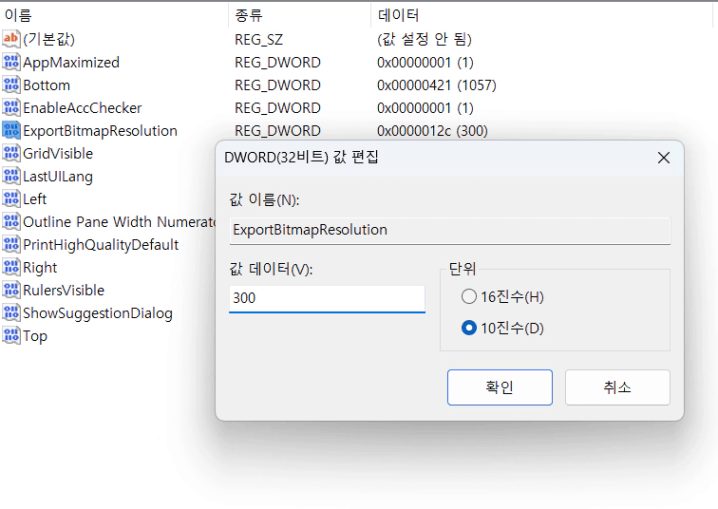This screenshot has width=718, height=509.
Task: Click the DWORD icon next to GridVisible
Action: 11,153
